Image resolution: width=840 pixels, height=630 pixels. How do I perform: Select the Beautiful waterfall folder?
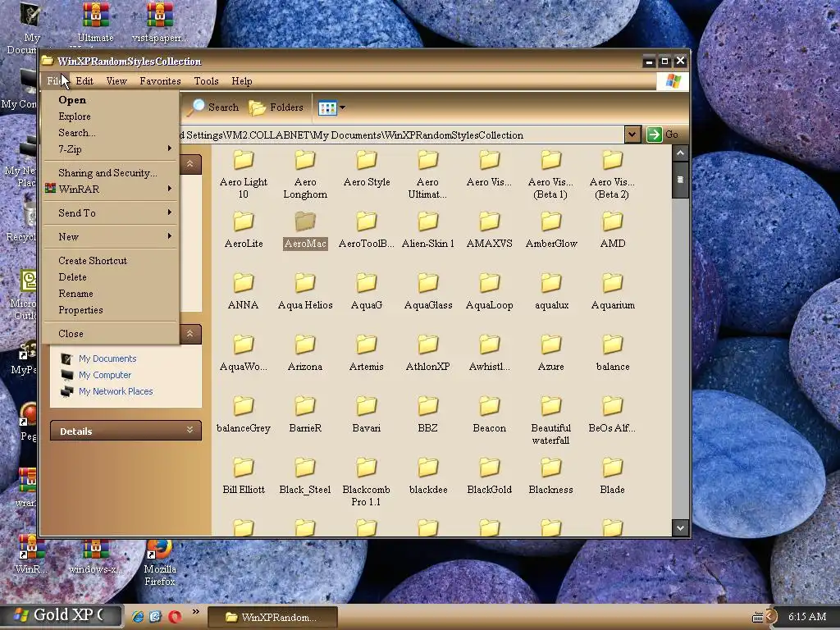click(550, 421)
